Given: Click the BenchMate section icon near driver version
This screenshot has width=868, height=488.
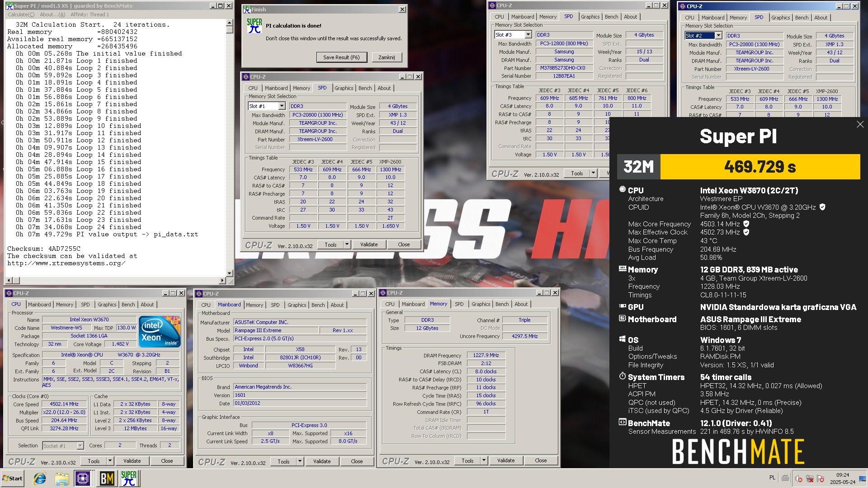Looking at the screenshot, I should tap(623, 422).
